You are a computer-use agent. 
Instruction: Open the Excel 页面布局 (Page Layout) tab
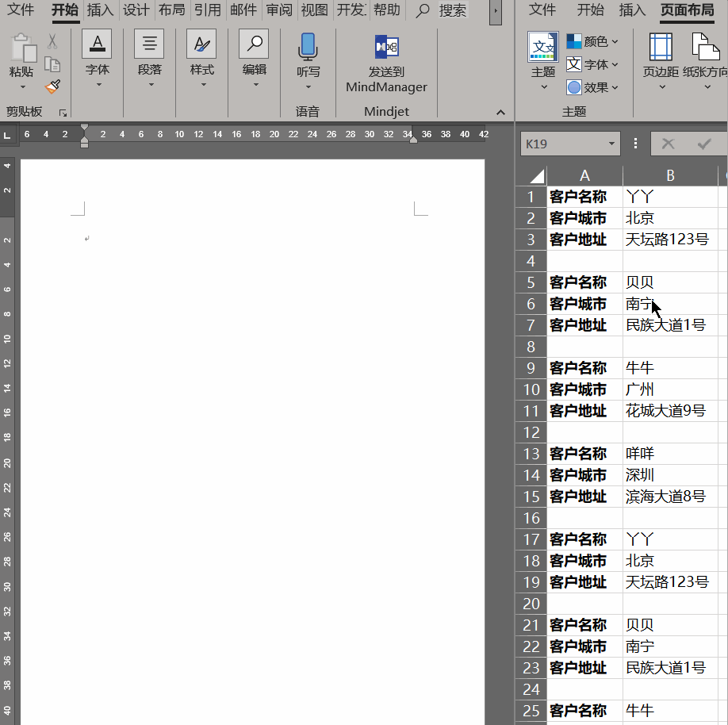pos(687,10)
